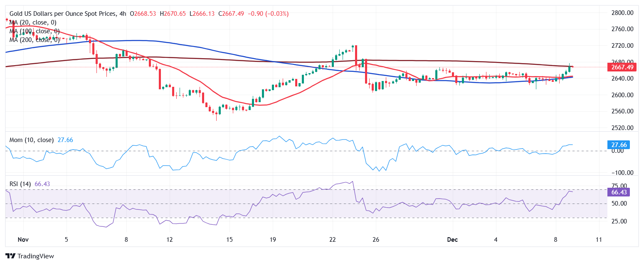
Task: Click the blue 27.66 momentum value tag
Action: pyautogui.click(x=619, y=145)
